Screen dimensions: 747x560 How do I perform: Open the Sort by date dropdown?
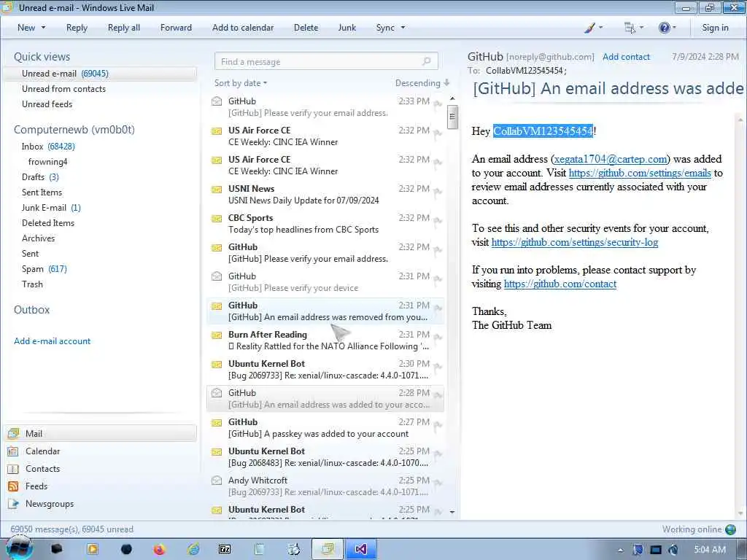pyautogui.click(x=241, y=83)
